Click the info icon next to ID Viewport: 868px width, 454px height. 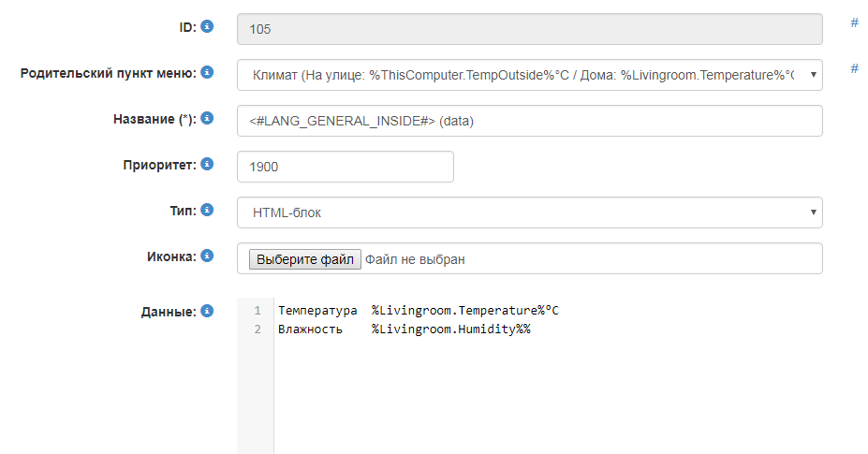[208, 26]
